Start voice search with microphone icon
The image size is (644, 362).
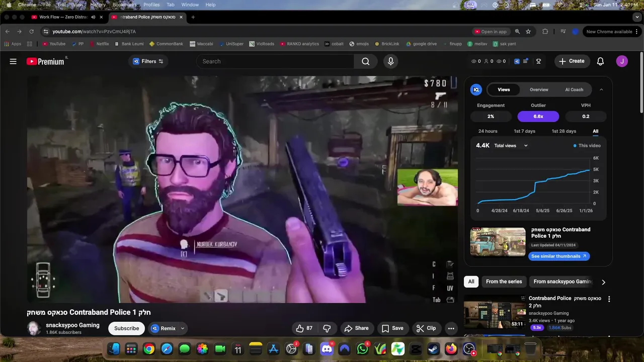390,61
